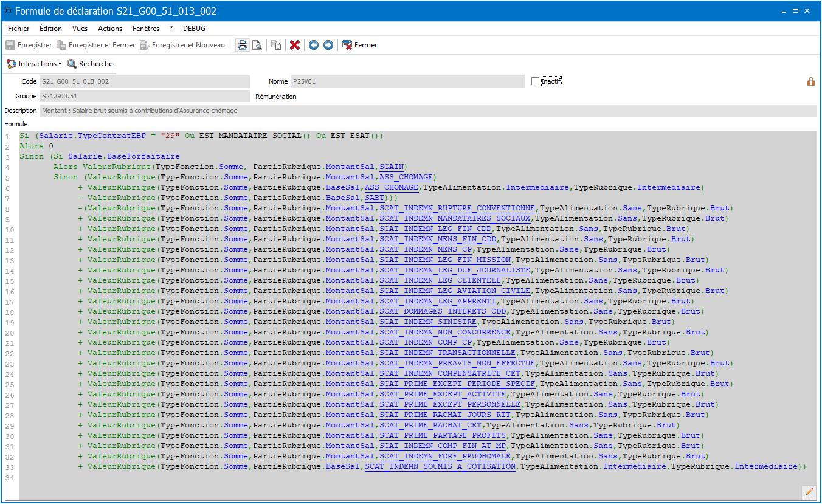
Task: Click the Groupe field S21.G00.51
Action: [x=145, y=96]
